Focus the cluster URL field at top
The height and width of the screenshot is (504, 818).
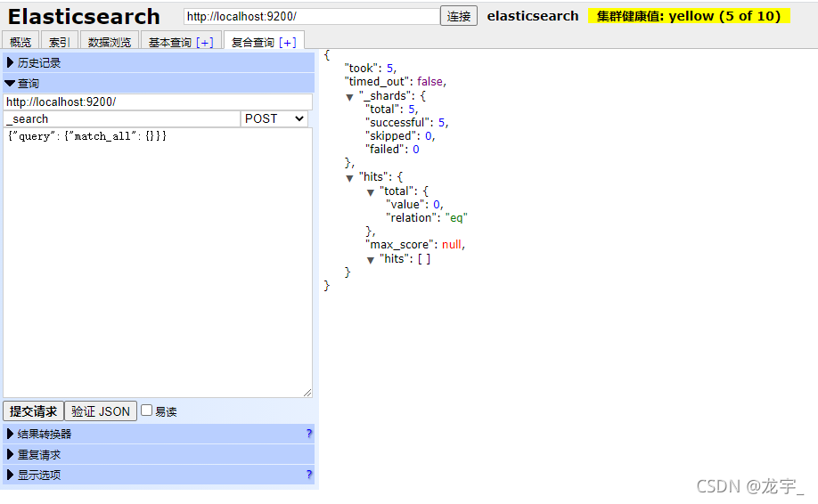pyautogui.click(x=312, y=16)
